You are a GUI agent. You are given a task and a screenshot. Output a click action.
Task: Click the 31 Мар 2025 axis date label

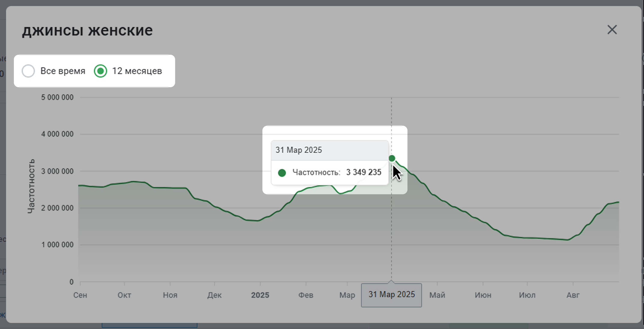[391, 295]
